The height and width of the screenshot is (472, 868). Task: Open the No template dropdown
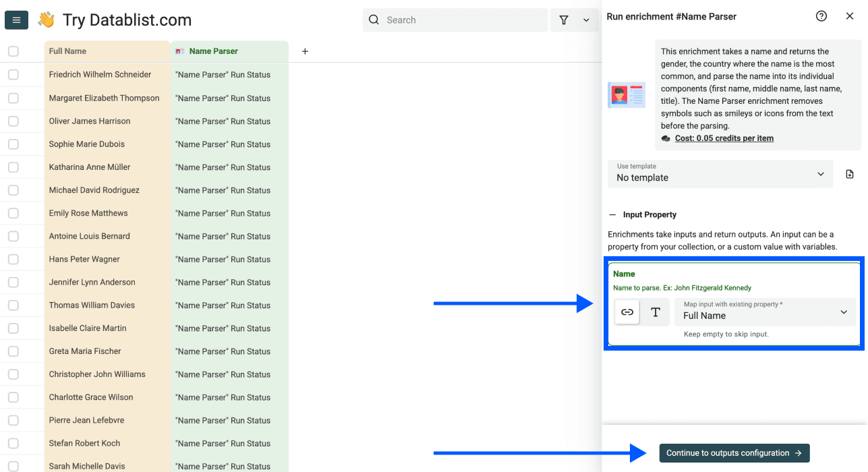point(720,174)
